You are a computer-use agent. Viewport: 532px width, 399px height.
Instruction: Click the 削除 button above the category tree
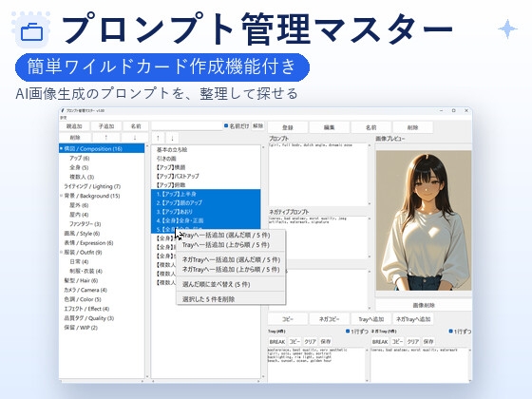tap(75, 138)
